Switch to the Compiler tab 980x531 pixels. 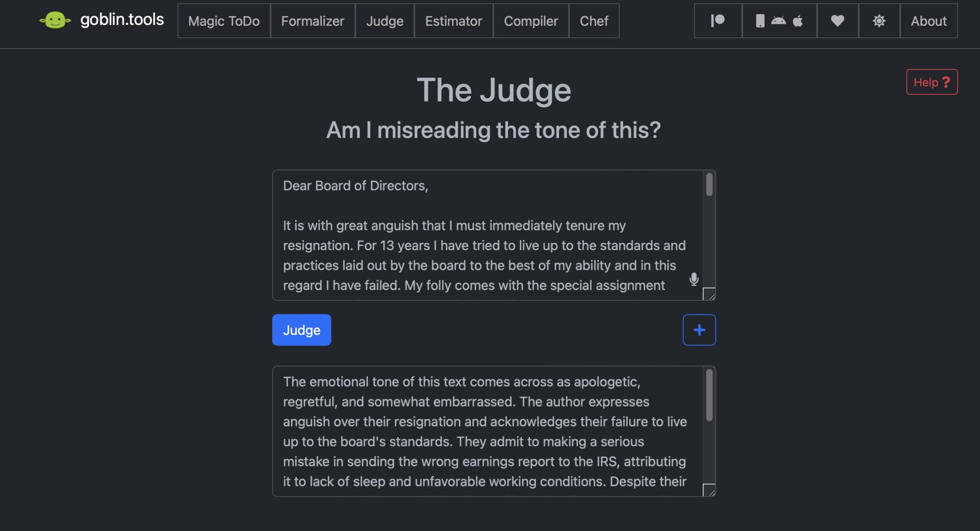point(531,21)
